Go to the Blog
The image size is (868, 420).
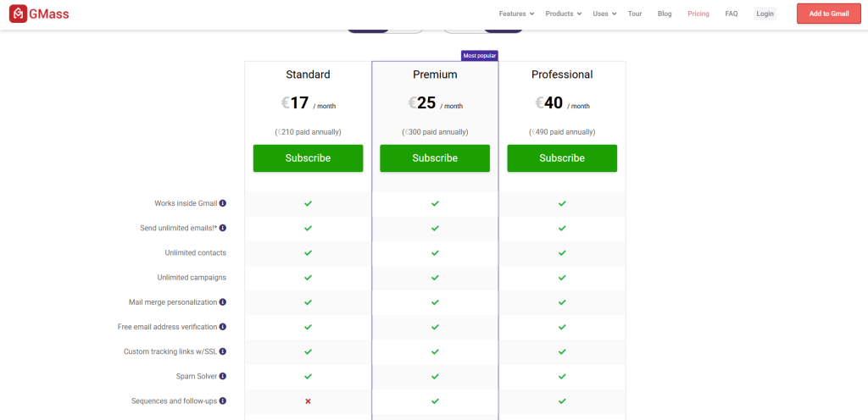click(665, 14)
